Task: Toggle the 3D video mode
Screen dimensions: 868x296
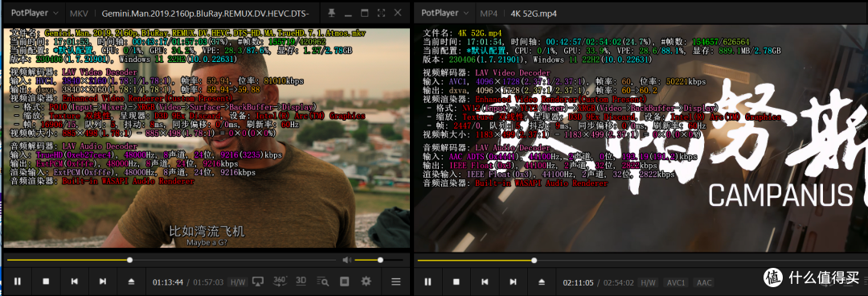Action: 301,281
